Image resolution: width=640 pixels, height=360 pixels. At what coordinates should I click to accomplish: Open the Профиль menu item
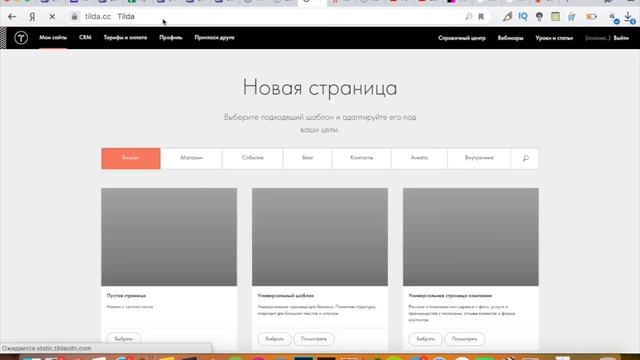click(x=171, y=38)
